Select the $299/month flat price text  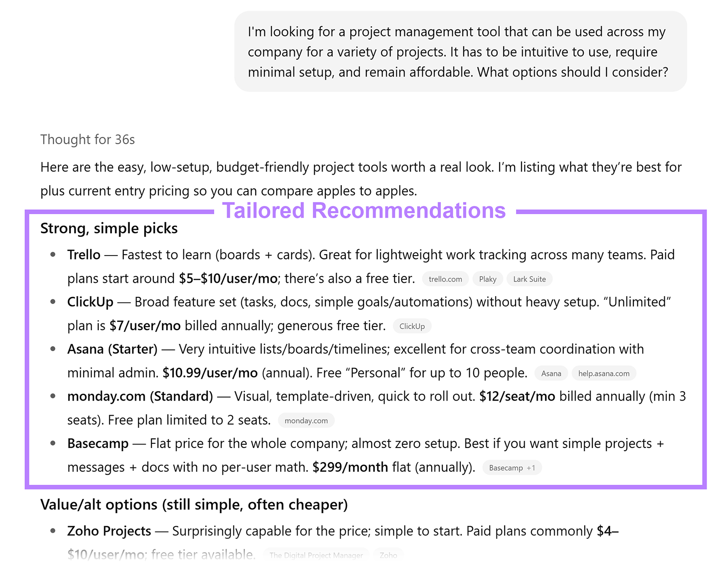click(x=349, y=467)
